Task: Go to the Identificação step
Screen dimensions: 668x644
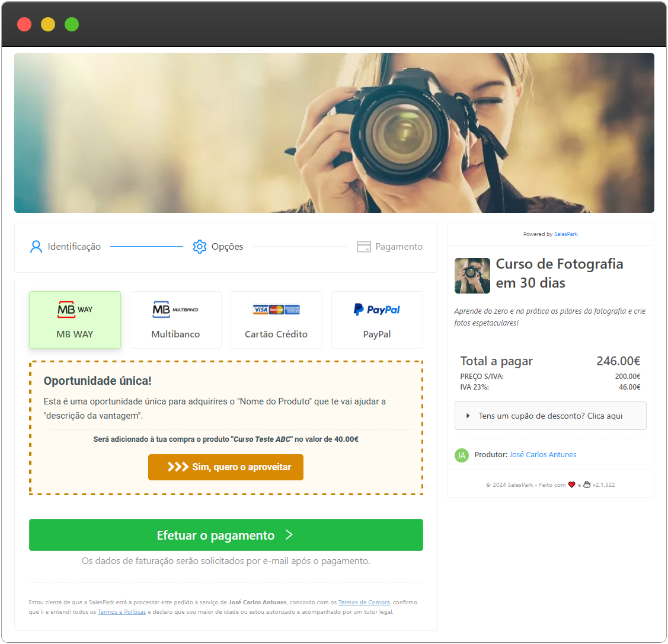Action: [74, 247]
